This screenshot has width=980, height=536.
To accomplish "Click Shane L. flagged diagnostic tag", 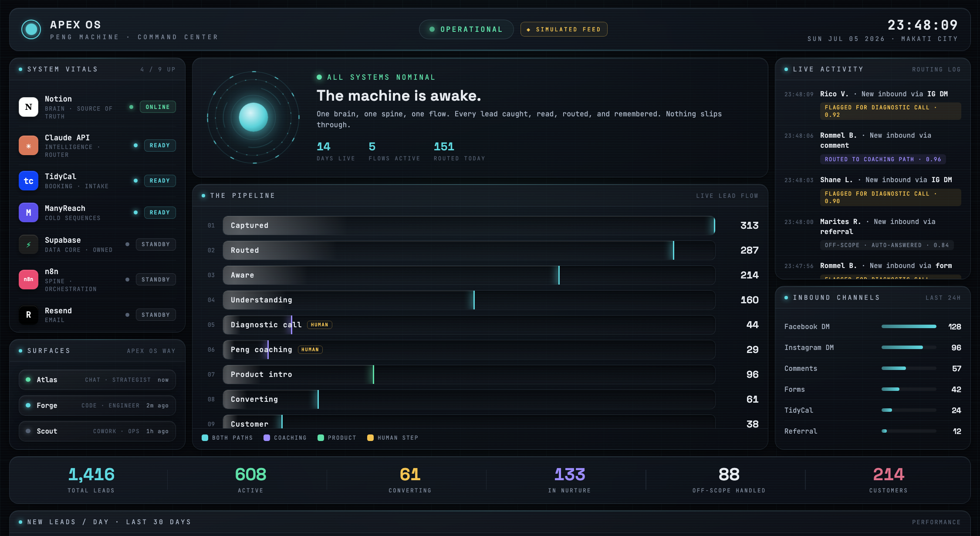I will 890,197.
